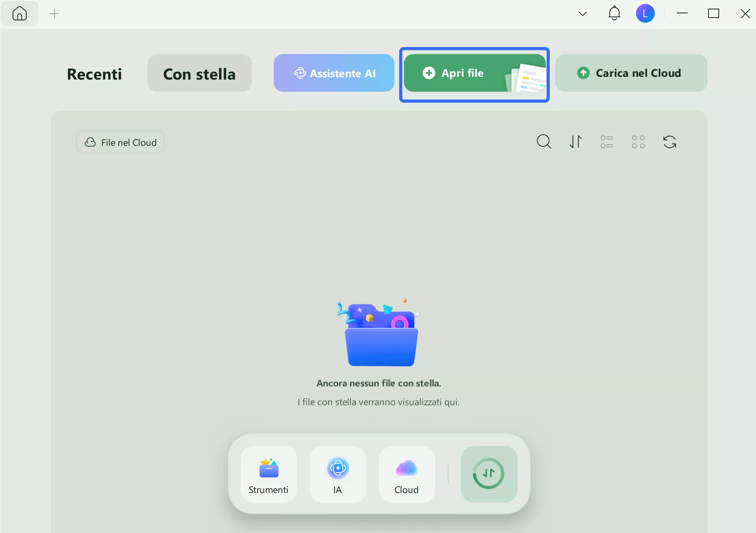Screen dimensions: 756x533
Task: Open the Strumenti tools tile
Action: click(269, 474)
